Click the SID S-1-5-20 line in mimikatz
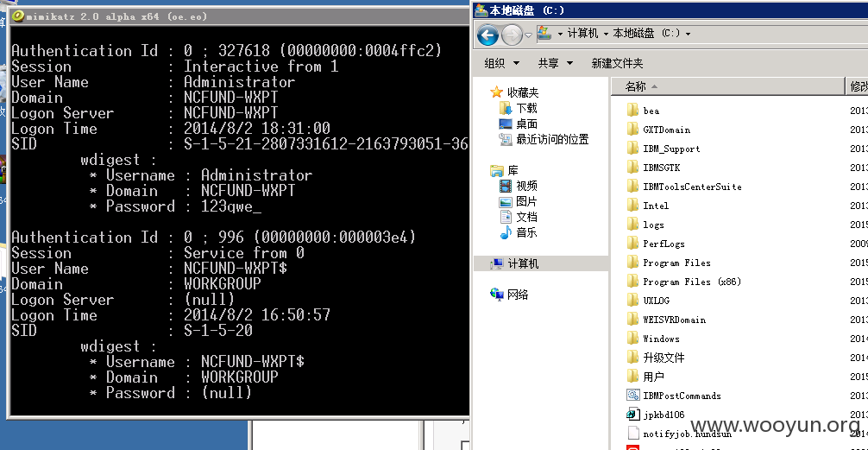 132,331
